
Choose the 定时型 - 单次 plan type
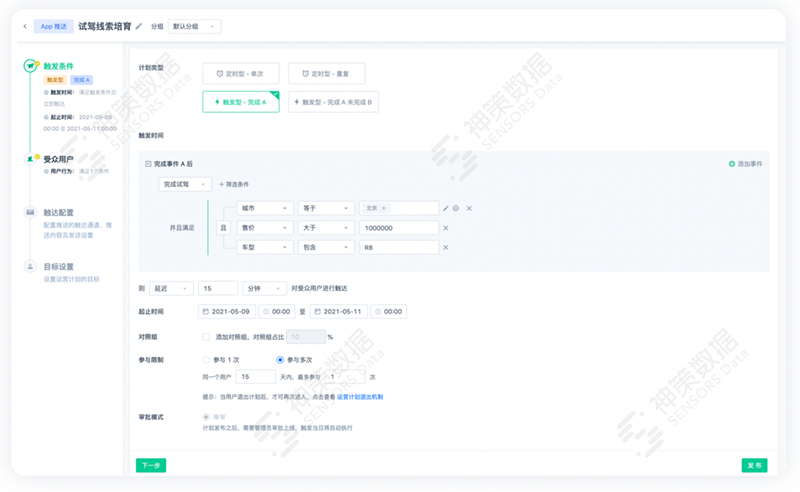[x=241, y=73]
